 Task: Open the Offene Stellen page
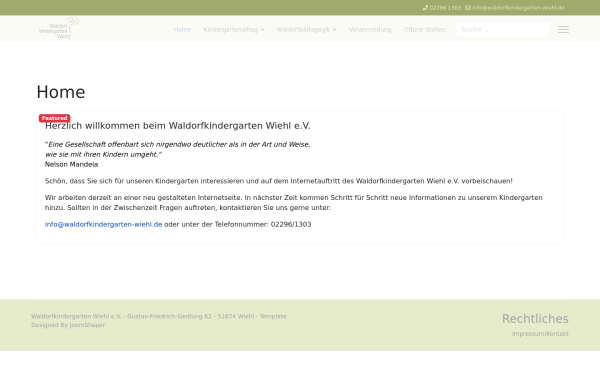424,29
